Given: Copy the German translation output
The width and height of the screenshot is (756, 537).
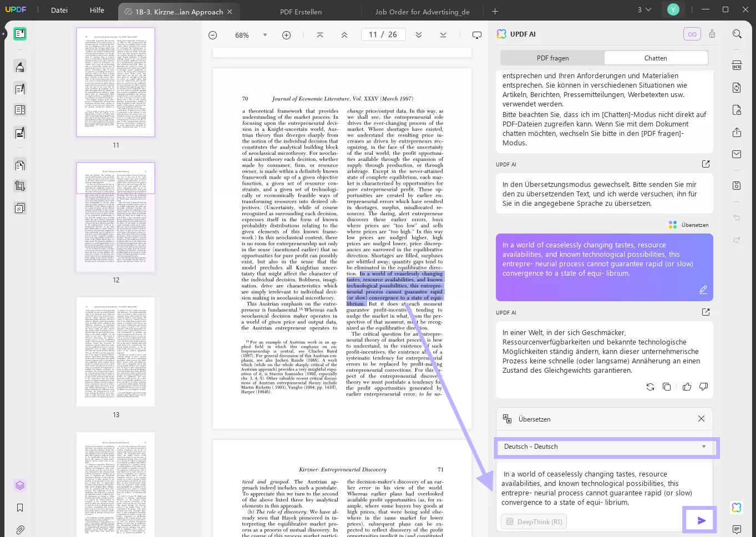Looking at the screenshot, I should tap(667, 387).
